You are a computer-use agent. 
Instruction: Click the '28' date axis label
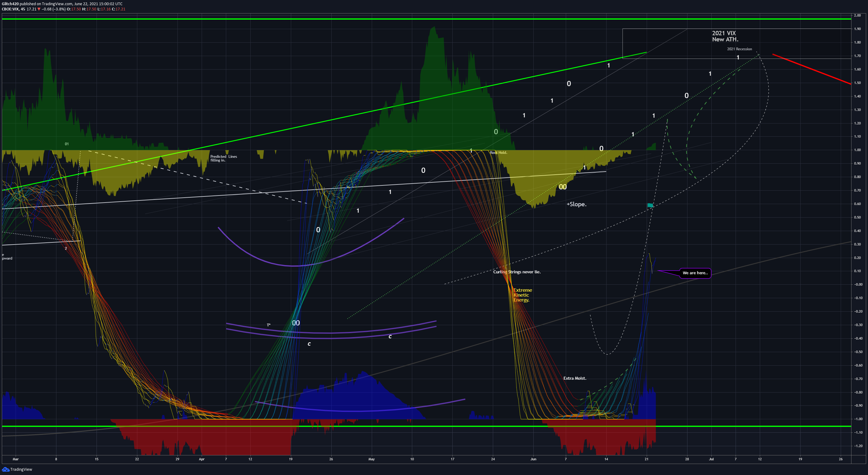[687, 459]
